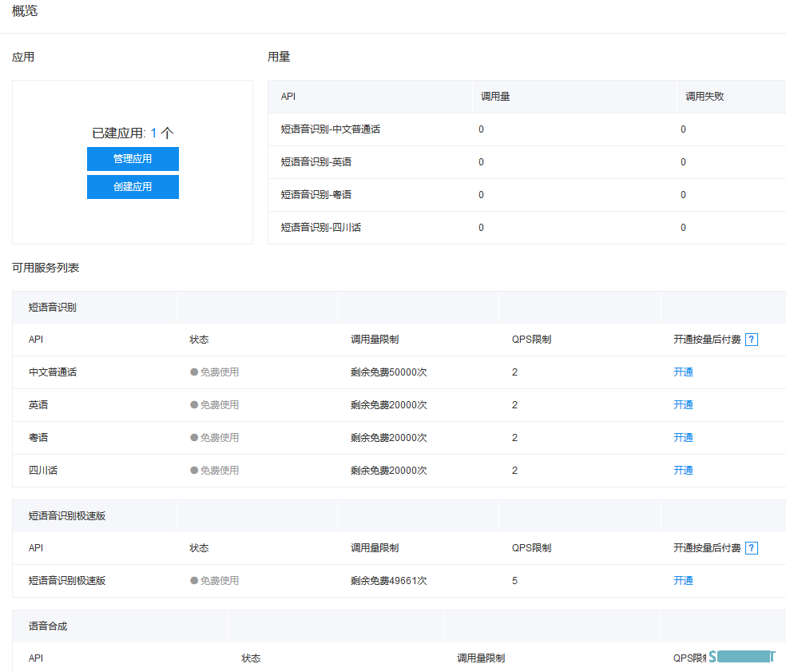Click 开通 link for 中文普通话
Image resolution: width=786 pixels, height=672 pixels.
tap(683, 372)
